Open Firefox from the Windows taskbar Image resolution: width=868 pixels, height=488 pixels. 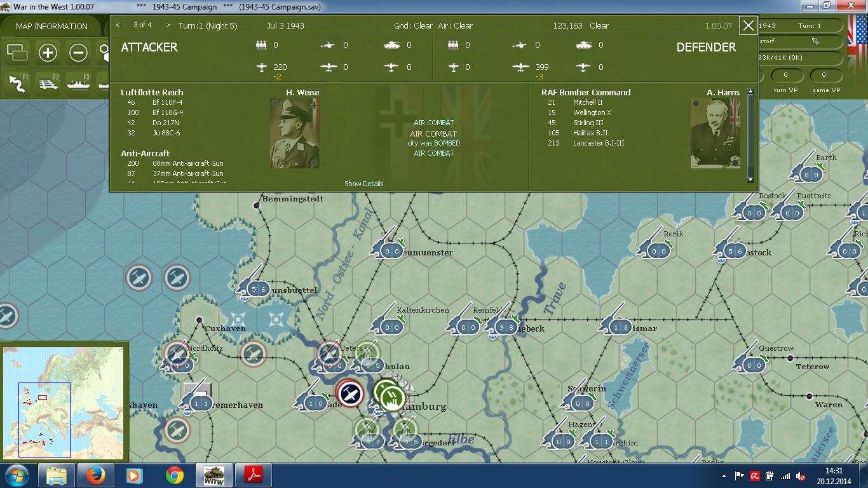click(x=95, y=475)
